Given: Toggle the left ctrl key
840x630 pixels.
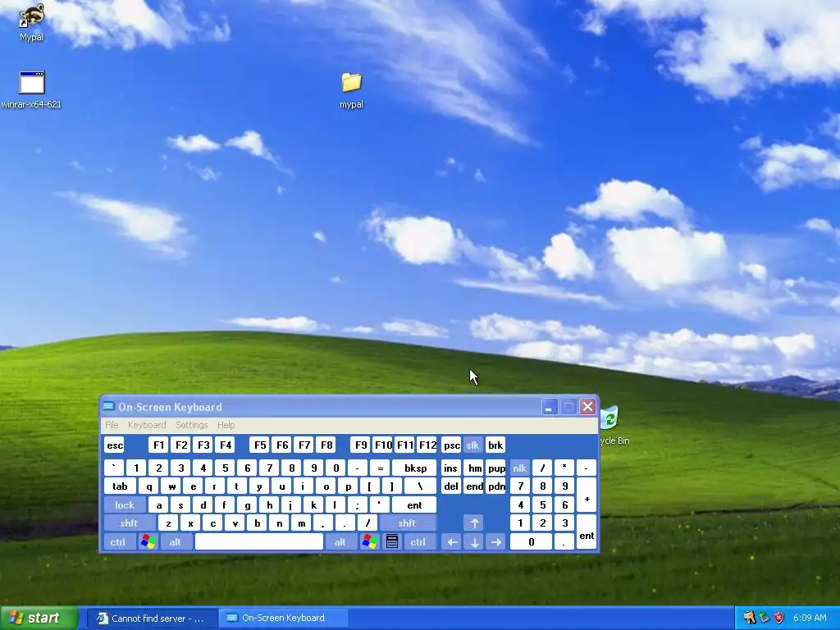Looking at the screenshot, I should pyautogui.click(x=118, y=541).
